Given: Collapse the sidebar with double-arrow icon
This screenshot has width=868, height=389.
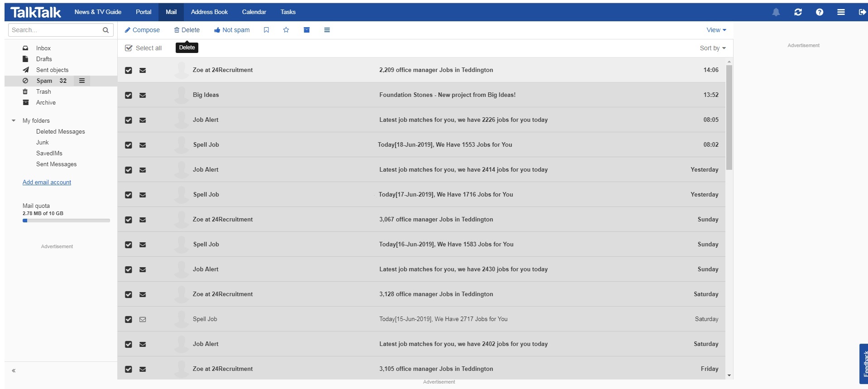Looking at the screenshot, I should (14, 370).
